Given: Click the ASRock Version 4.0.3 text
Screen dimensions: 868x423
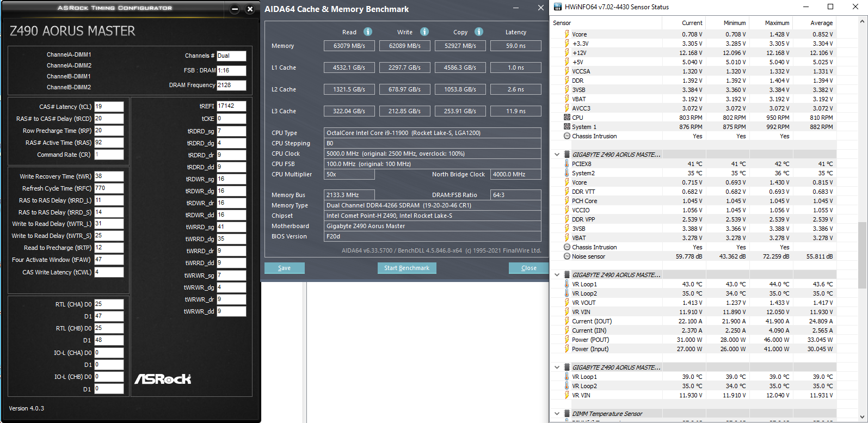Looking at the screenshot, I should point(27,408).
